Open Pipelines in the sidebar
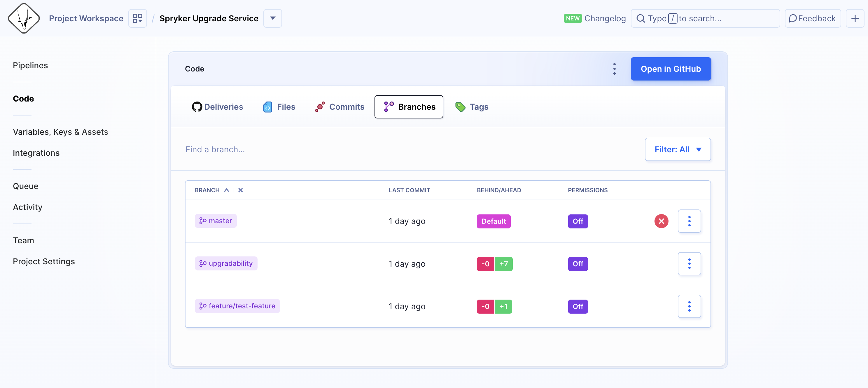The height and width of the screenshot is (388, 868). [x=30, y=65]
